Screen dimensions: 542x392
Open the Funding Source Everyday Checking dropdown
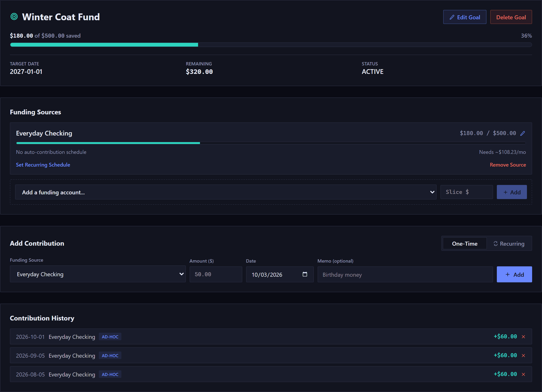[98, 274]
